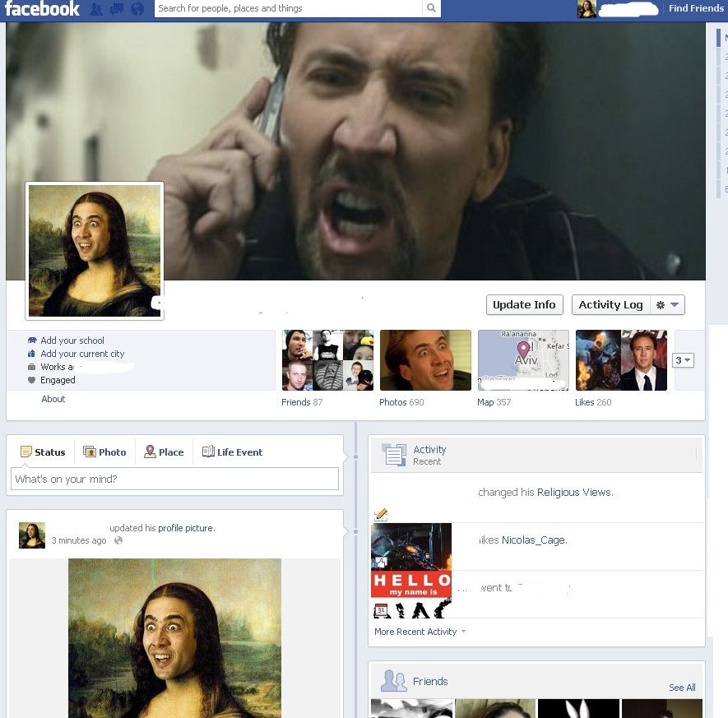Click the HELLO my name is thumbnail
The height and width of the screenshot is (718, 728).
[x=411, y=594]
